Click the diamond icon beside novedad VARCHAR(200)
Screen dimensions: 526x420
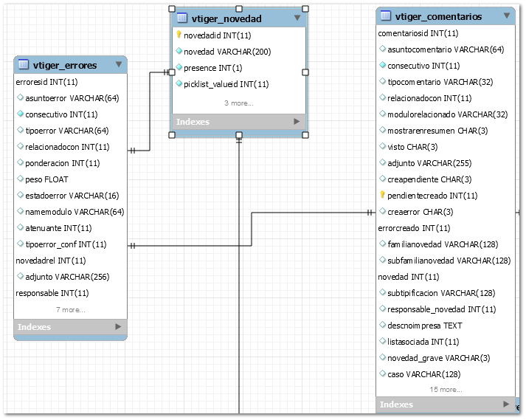179,51
